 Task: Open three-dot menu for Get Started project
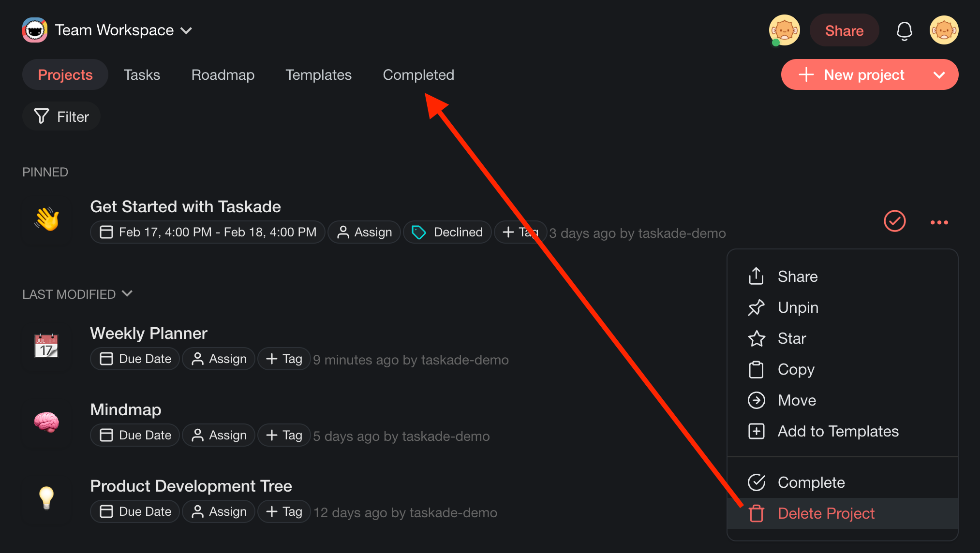coord(939,222)
